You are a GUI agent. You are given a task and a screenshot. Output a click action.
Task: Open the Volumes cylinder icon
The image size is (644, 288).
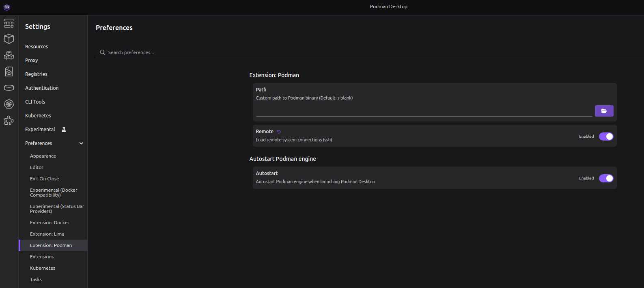[x=9, y=88]
